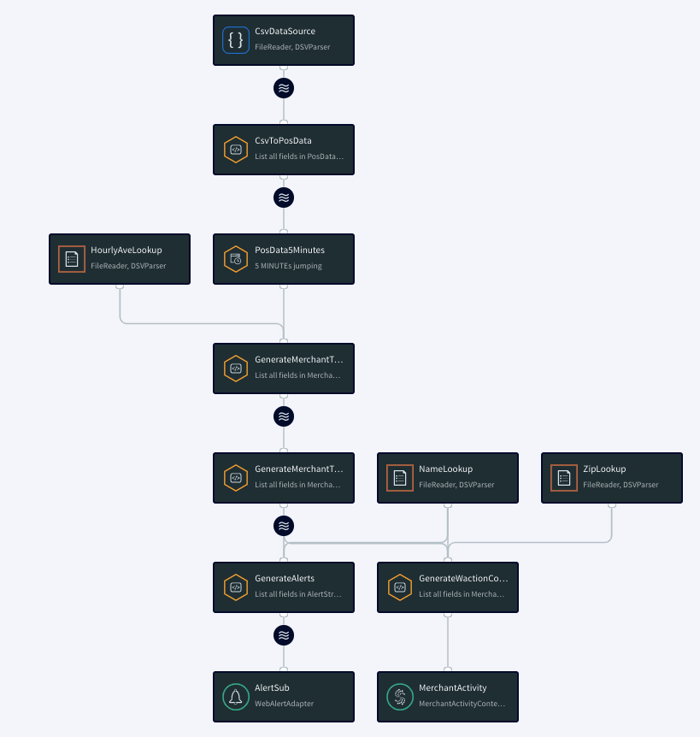Open the MerchantActivity target node
Image resolution: width=700 pixels, height=737 pixels.
pyautogui.click(x=447, y=696)
